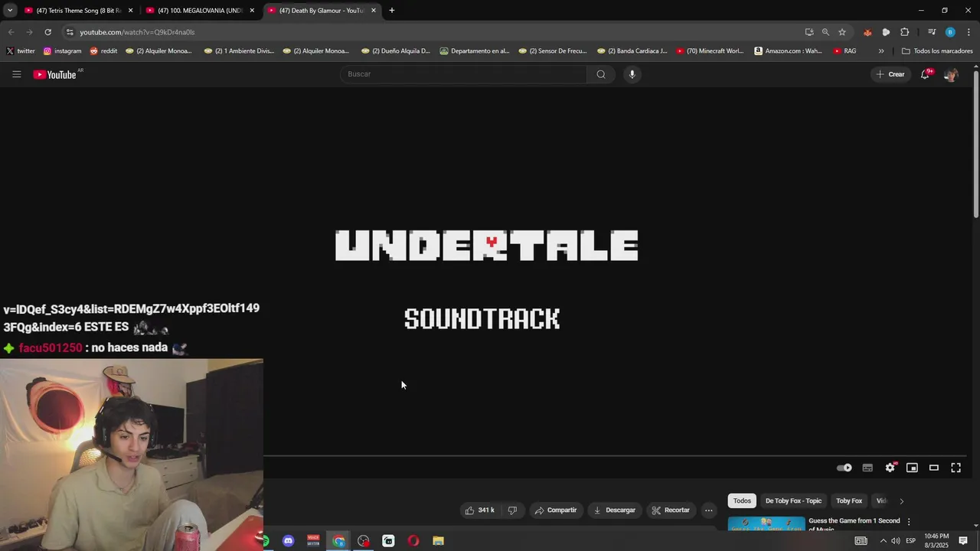
Task: Select the Toby Fox chip
Action: pos(849,501)
